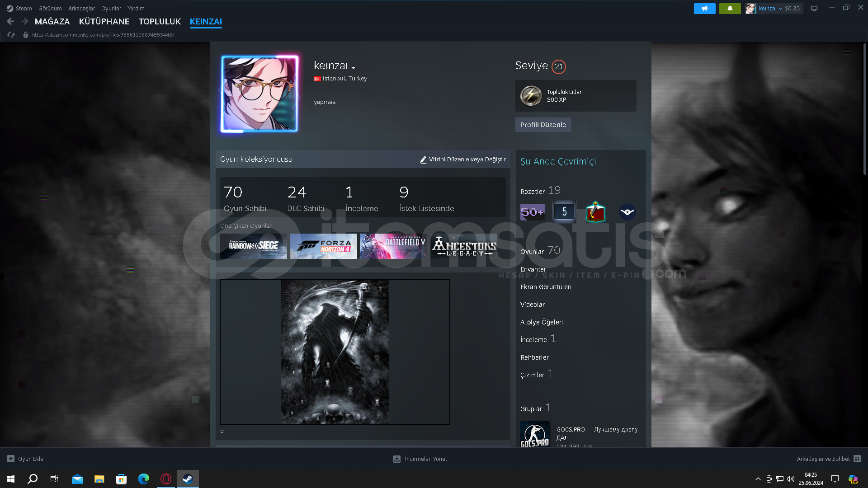
Task: Show hidden system tray icons chevron
Action: [758, 479]
